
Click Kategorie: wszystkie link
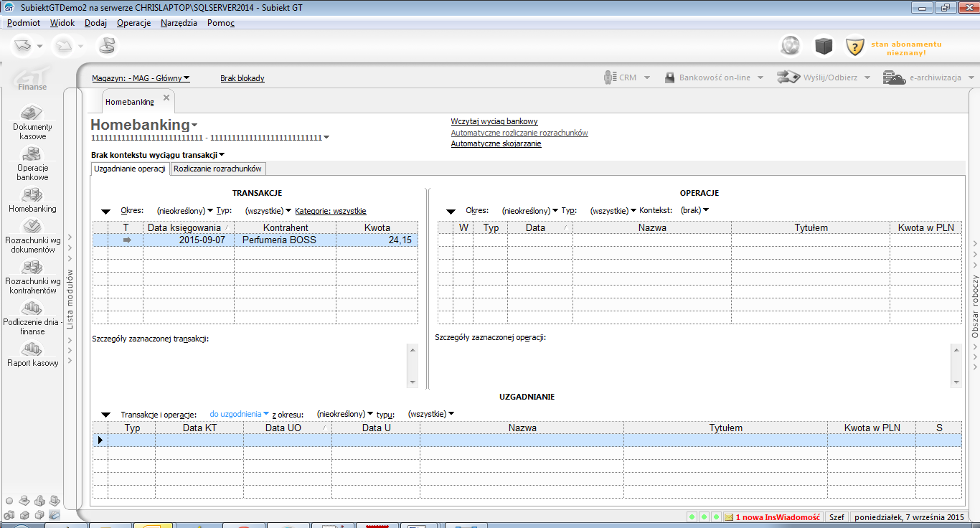click(331, 211)
